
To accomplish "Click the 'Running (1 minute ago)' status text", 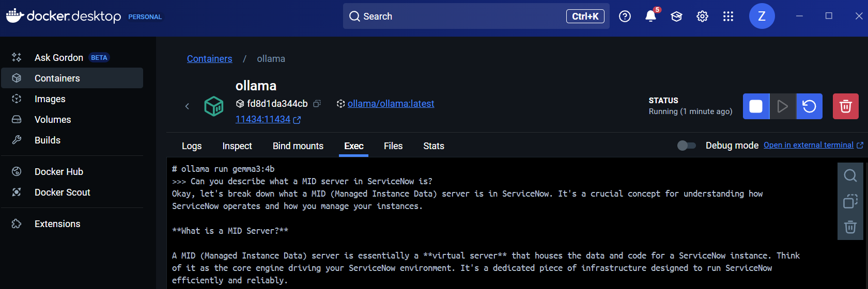I will (690, 111).
